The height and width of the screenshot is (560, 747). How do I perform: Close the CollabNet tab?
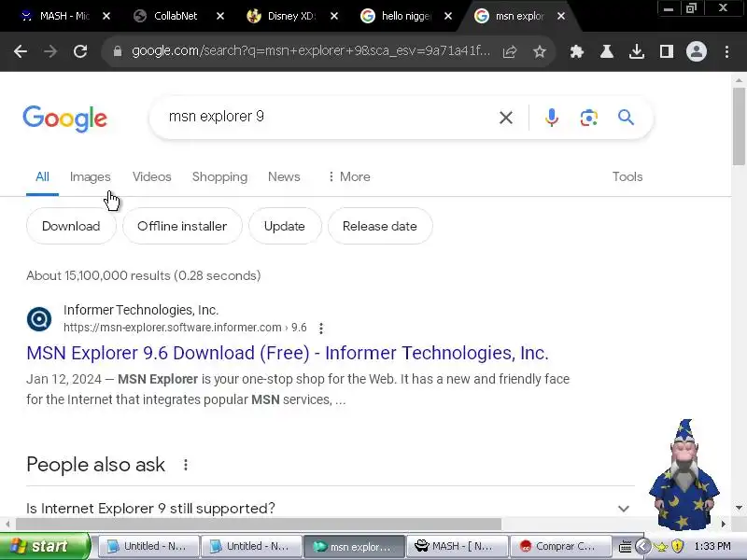tap(220, 16)
